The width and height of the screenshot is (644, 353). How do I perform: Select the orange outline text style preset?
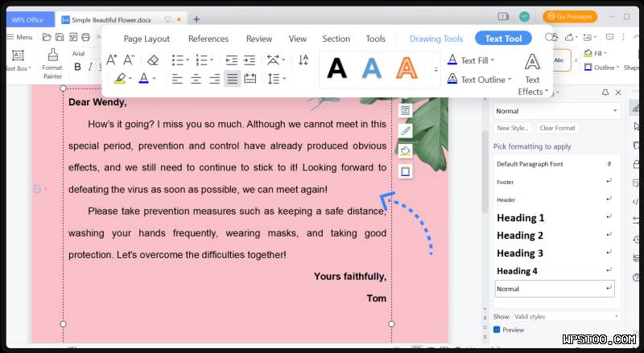coord(407,68)
